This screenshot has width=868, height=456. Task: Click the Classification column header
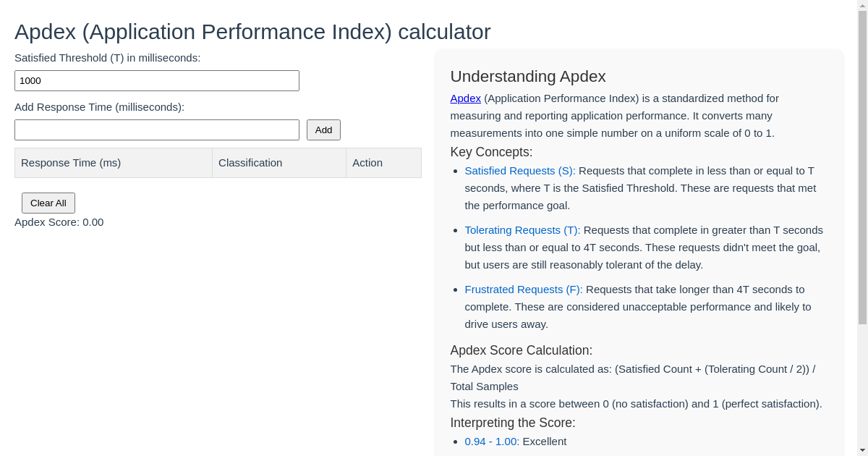tap(250, 162)
